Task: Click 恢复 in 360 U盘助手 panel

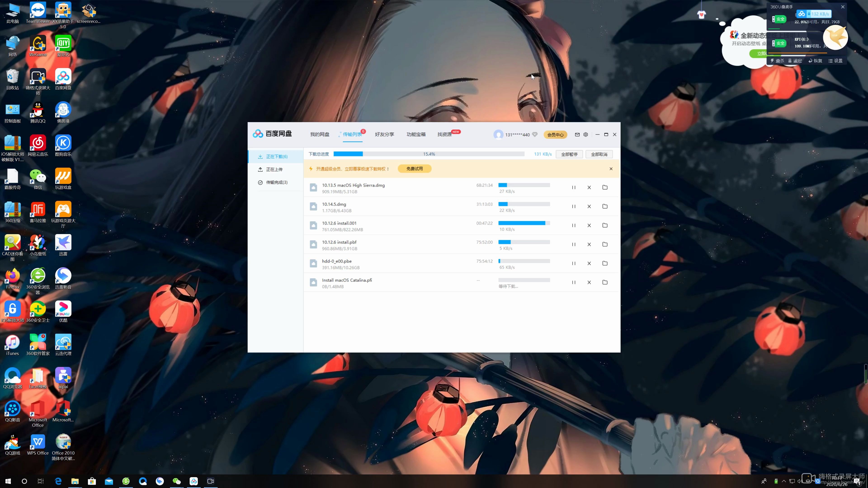Action: (x=815, y=61)
